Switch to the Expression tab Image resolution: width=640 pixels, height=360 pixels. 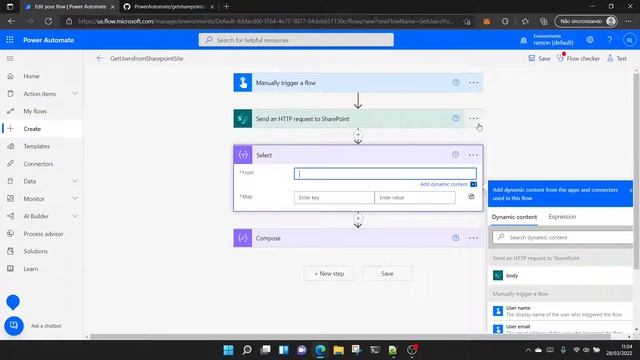click(x=562, y=217)
